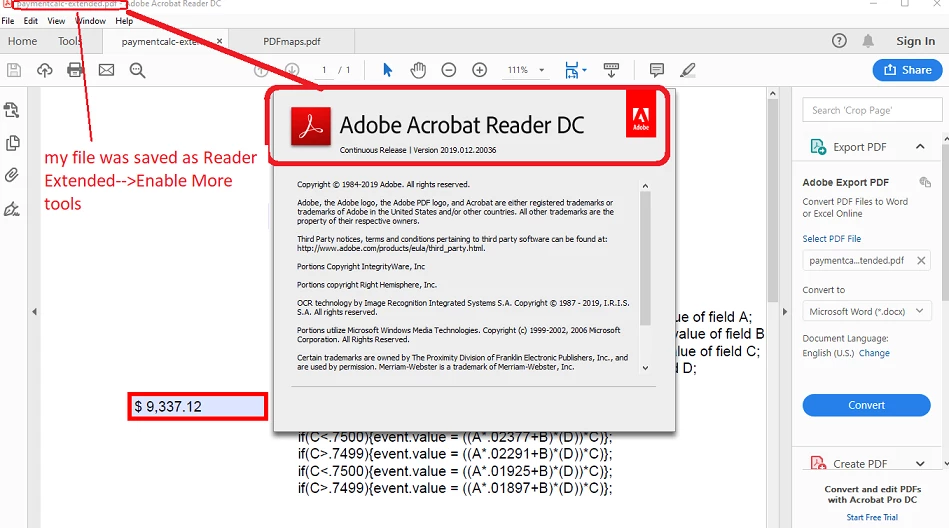Open the View menu
949x528 pixels.
pos(56,21)
